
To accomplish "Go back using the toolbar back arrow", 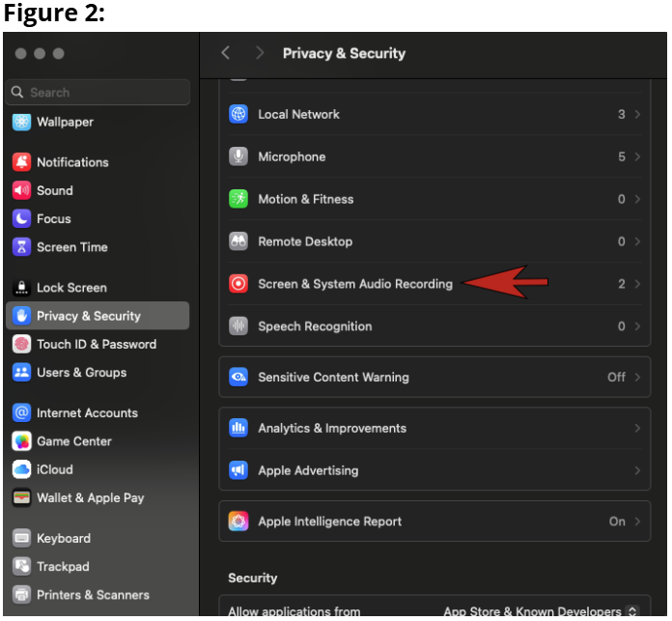I will point(226,53).
